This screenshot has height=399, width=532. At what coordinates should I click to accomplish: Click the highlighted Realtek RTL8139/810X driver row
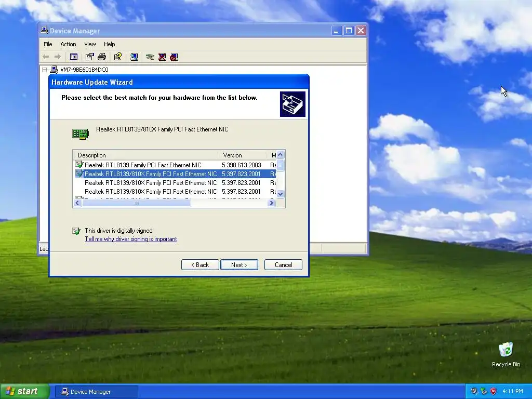[x=176, y=174]
